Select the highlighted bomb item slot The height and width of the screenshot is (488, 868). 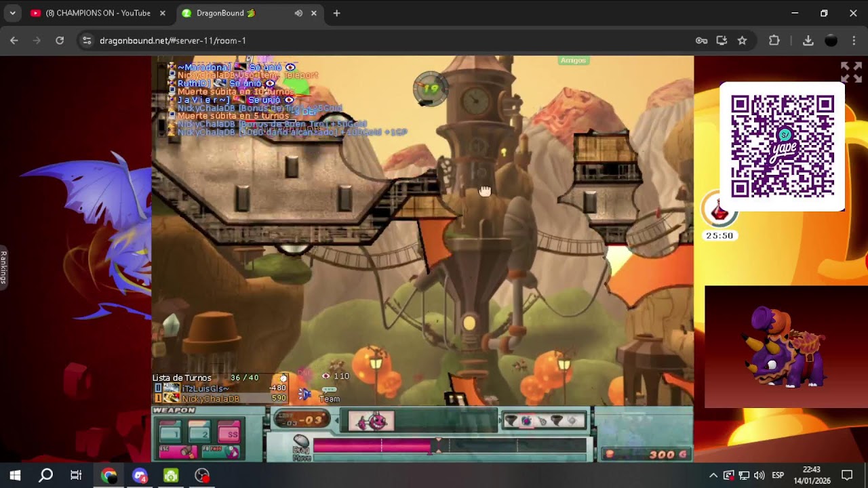[x=527, y=421]
